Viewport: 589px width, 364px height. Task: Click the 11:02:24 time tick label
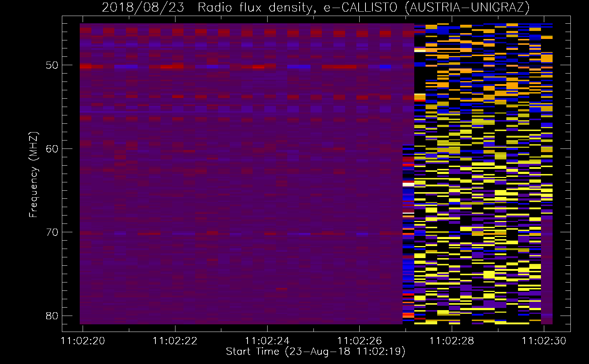(x=267, y=341)
